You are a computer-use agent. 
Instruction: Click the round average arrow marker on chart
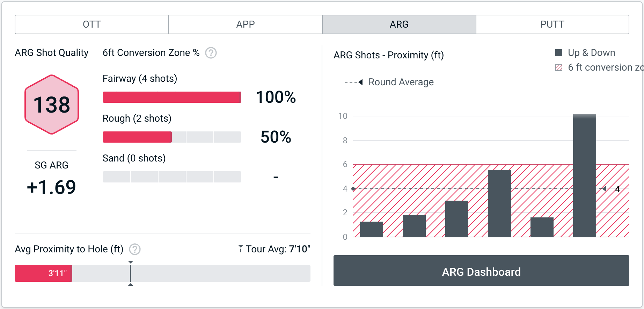point(604,189)
